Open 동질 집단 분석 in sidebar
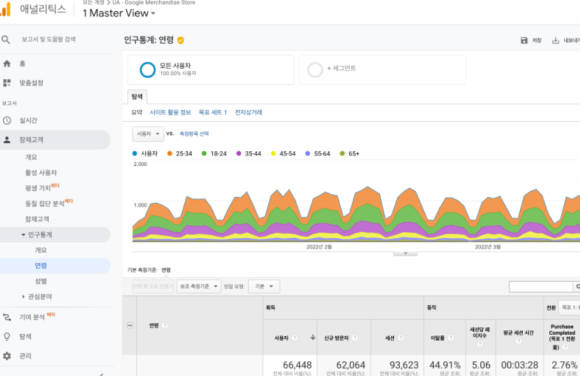This screenshot has height=376, width=580. [44, 204]
